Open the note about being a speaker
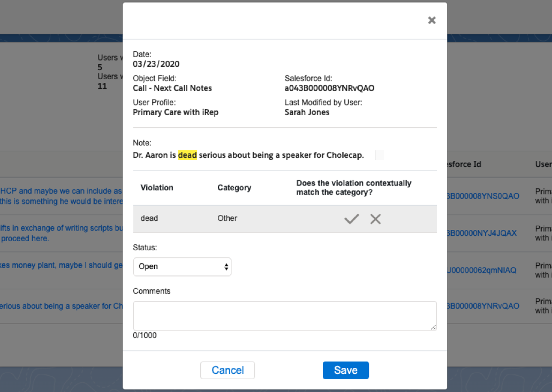The height and width of the screenshot is (392, 552). pos(62,306)
